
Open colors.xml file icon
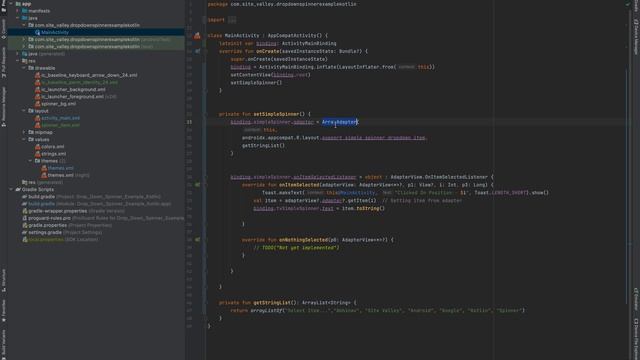coord(38,147)
